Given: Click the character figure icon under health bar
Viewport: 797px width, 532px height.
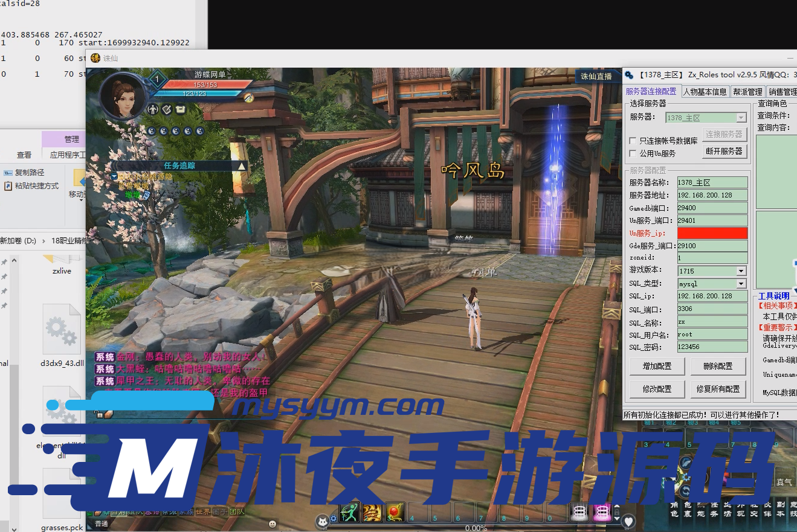Looking at the screenshot, I should (x=153, y=109).
